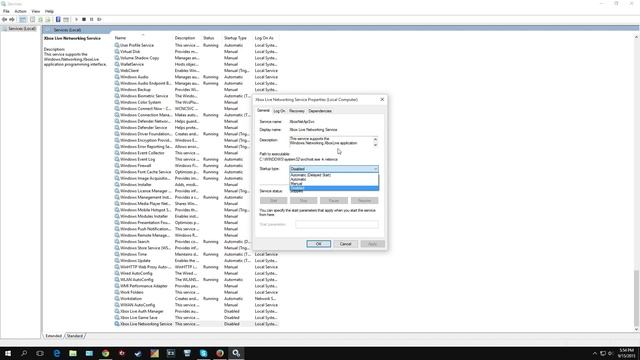
Task: Choose Automatic (Delayed Start) startup option
Action: tap(334, 175)
